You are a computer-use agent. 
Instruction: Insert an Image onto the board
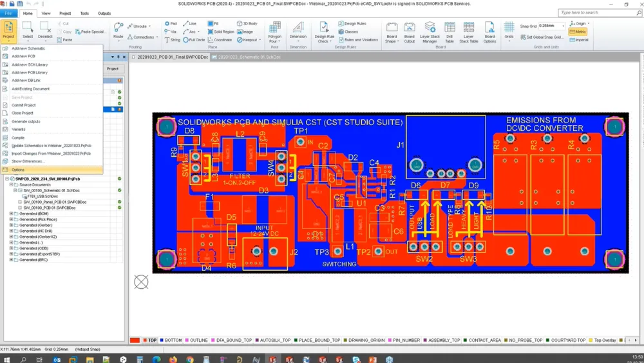click(245, 32)
